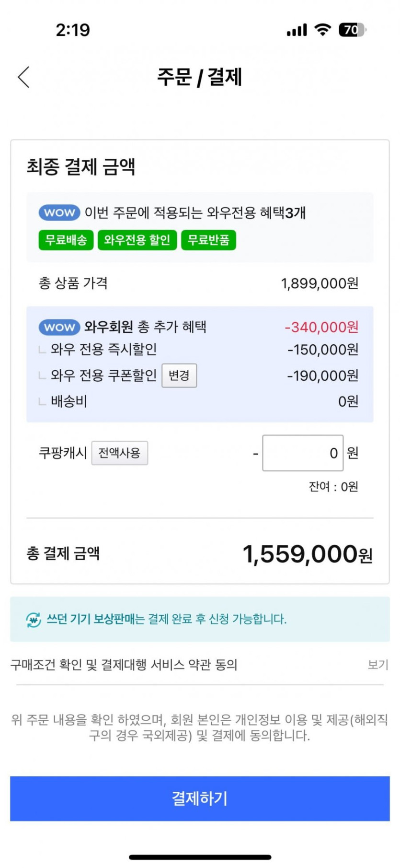This screenshot has height=868, width=400.
Task: Select the 무료배송 benefit tag
Action: 66,240
